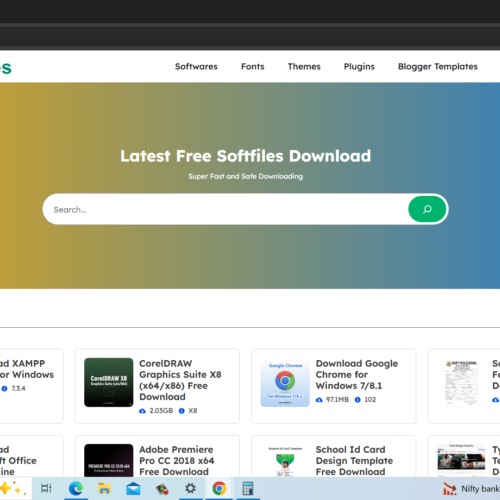This screenshot has height=500, width=500.
Task: Click the 97.1MB file size text
Action: coord(337,399)
